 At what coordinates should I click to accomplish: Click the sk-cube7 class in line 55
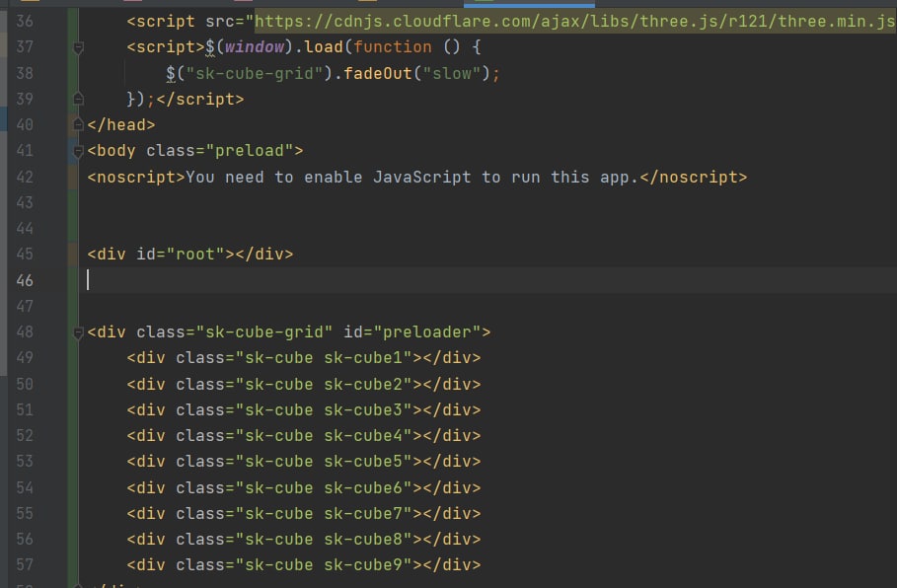click(363, 513)
